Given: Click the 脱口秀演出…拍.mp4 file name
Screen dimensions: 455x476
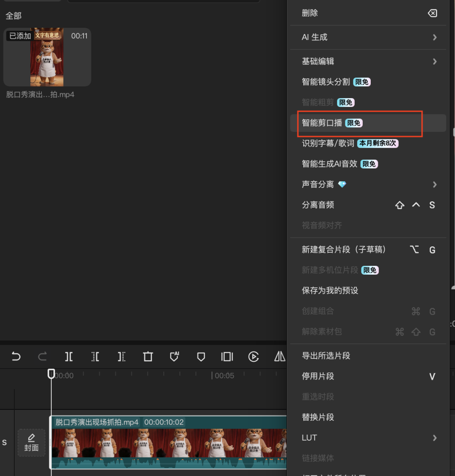Looking at the screenshot, I should click(40, 94).
